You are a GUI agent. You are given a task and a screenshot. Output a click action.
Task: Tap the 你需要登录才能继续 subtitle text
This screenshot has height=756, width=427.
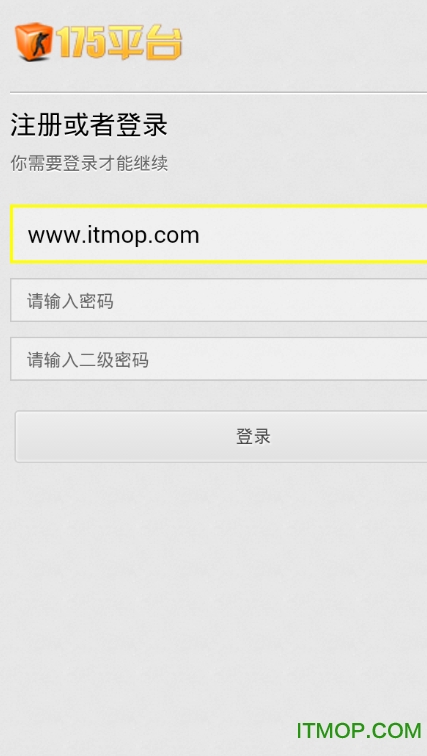pyautogui.click(x=89, y=164)
